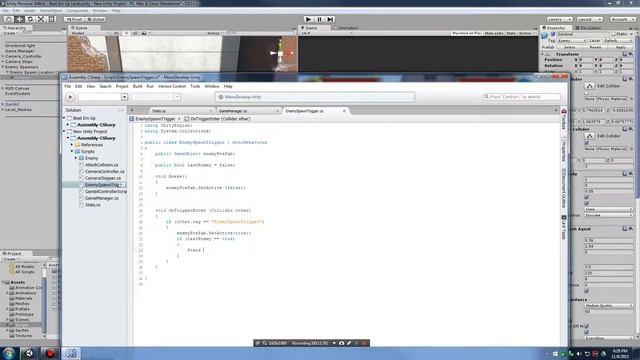Open MonoDevelop Edit menu
The width and height of the screenshot is (640, 360).
[x=78, y=86]
